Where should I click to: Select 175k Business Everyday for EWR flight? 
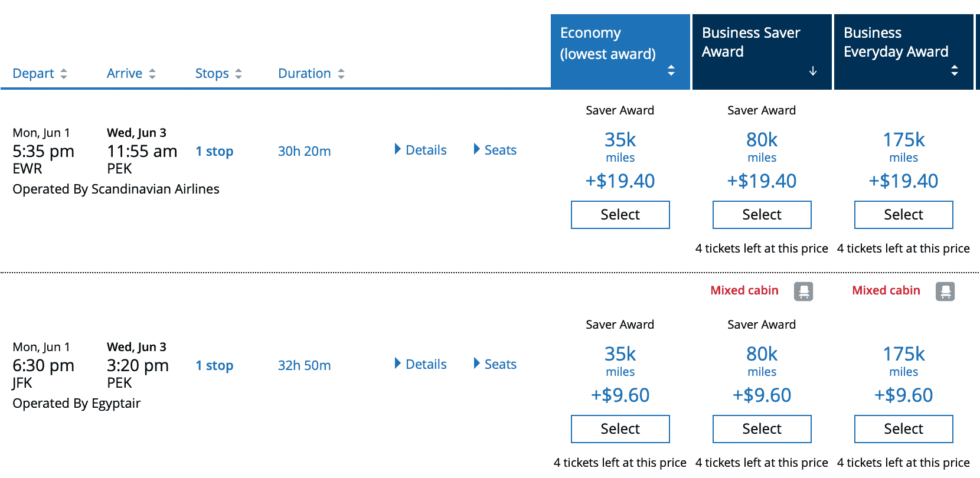click(904, 215)
